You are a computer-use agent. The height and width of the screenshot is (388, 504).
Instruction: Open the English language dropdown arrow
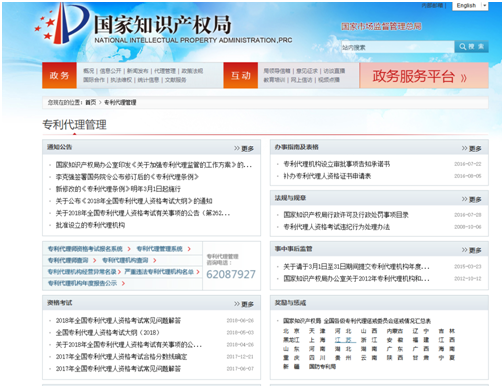tap(484, 5)
